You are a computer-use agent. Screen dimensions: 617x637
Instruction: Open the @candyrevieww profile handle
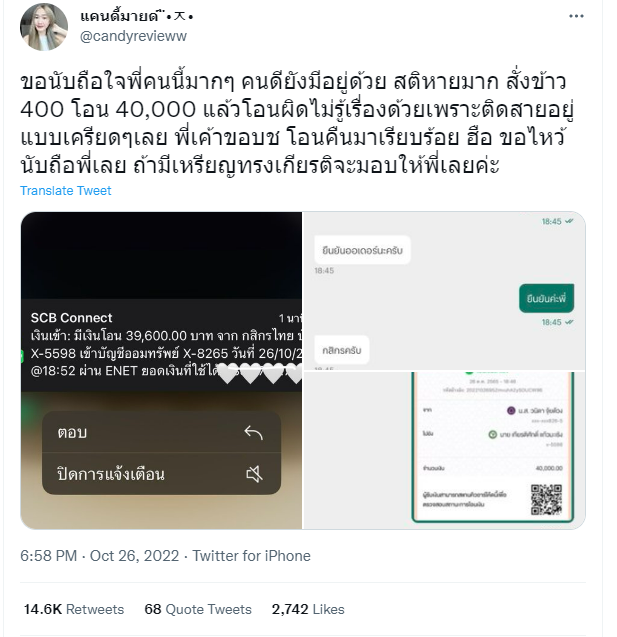point(133,36)
